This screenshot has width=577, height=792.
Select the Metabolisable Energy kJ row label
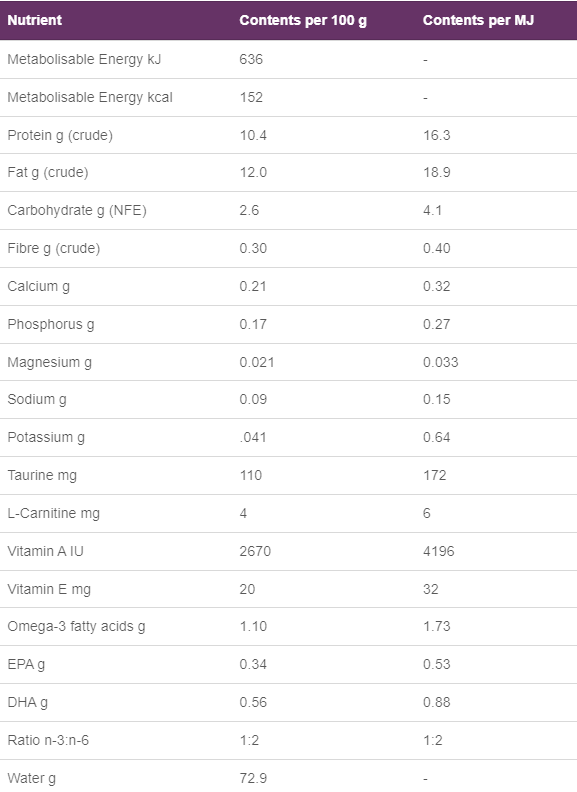84,59
